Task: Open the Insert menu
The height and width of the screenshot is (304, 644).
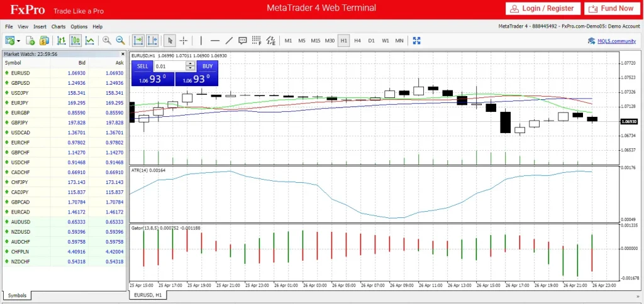Action: (40, 26)
